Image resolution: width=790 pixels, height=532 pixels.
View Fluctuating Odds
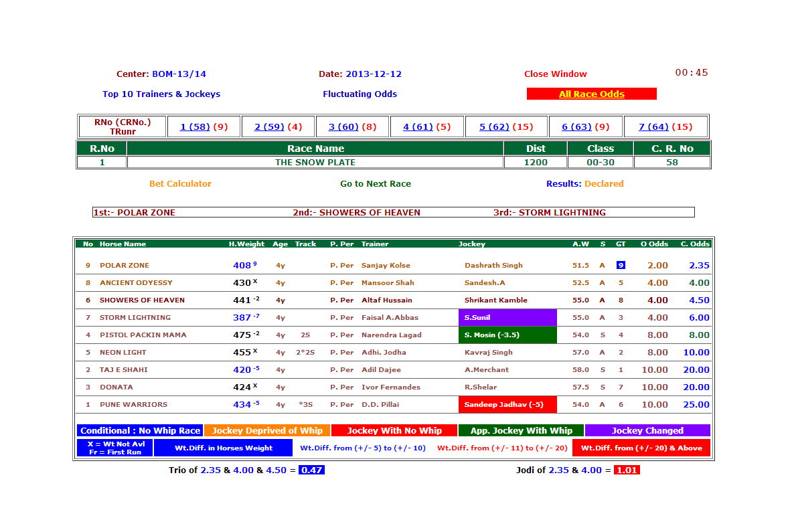coord(360,94)
